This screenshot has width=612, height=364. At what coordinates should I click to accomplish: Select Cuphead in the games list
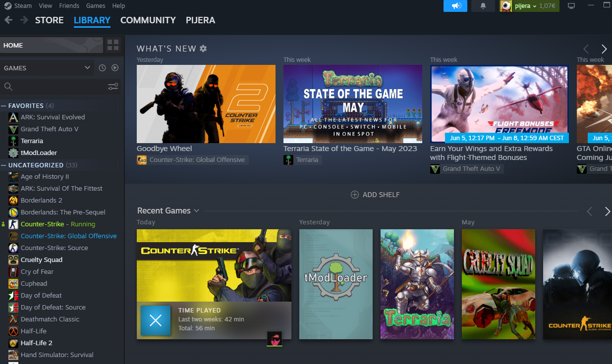coord(34,284)
